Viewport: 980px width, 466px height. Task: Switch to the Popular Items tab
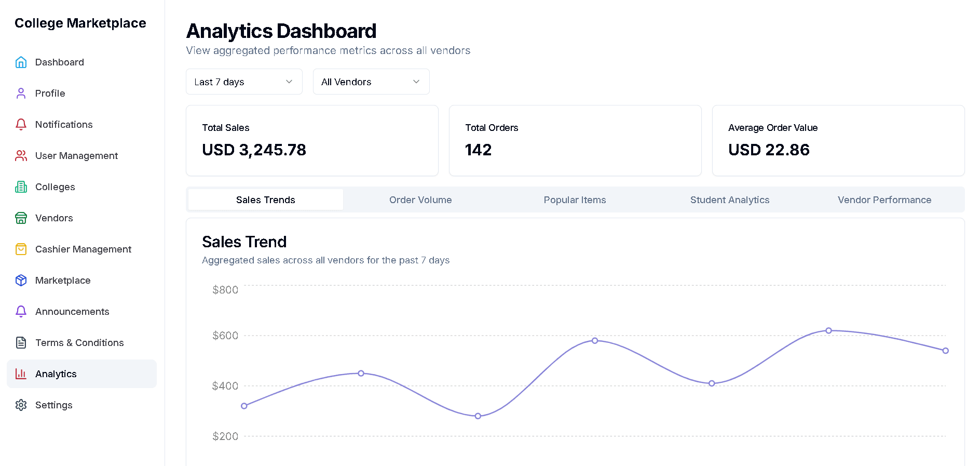(x=575, y=200)
